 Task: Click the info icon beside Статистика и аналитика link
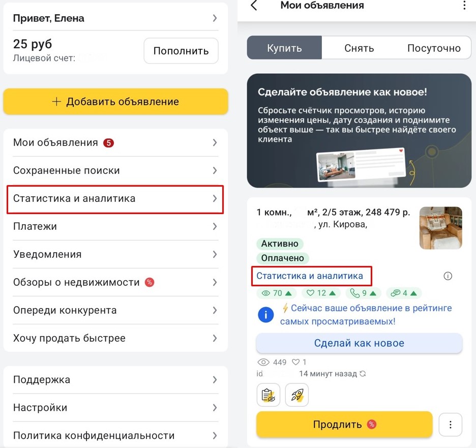448,276
